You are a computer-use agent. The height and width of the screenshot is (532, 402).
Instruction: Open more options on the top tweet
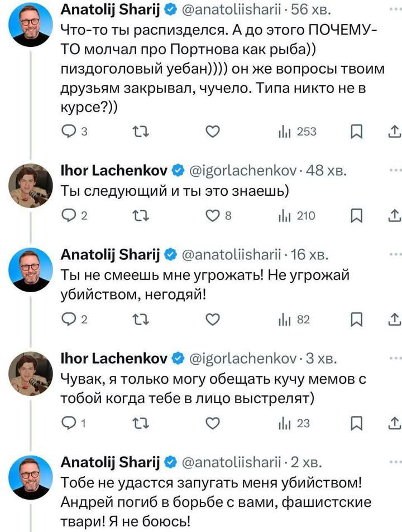tap(396, 9)
